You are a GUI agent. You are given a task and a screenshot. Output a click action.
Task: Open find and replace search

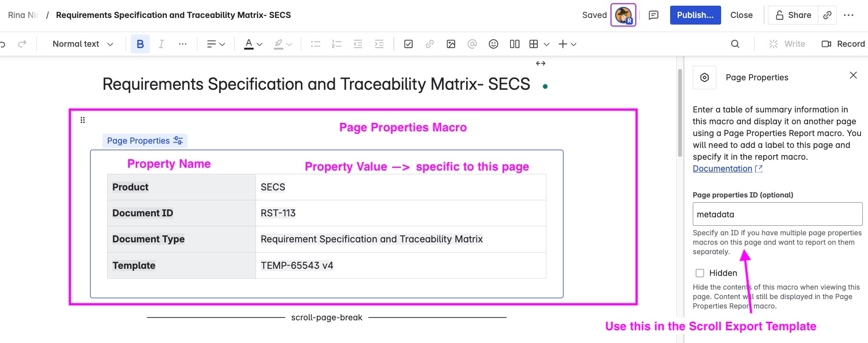(735, 44)
